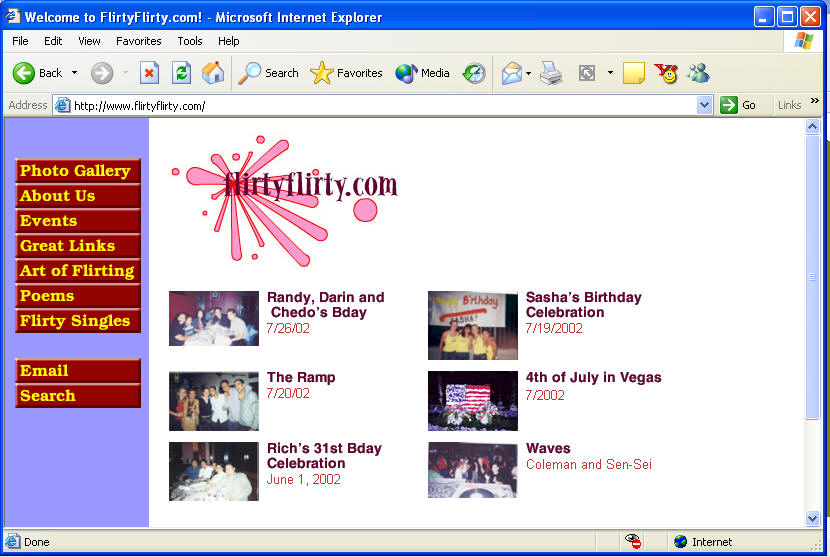Open Rich's 31st Bday Celebration link
This screenshot has width=830, height=557.
click(x=324, y=455)
